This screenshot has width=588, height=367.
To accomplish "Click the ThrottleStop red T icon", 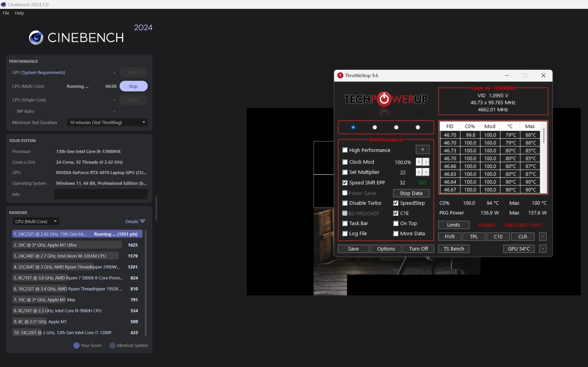I will click(x=340, y=76).
